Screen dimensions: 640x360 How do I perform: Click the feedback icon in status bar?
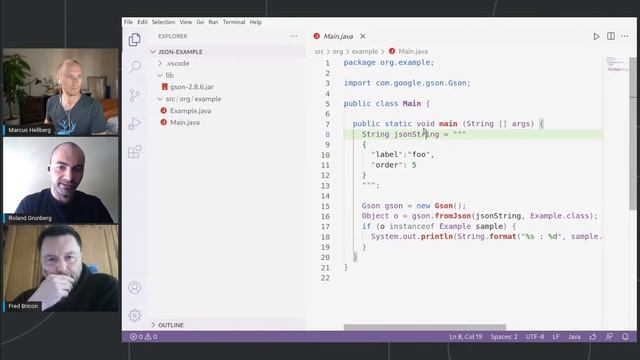pos(609,337)
